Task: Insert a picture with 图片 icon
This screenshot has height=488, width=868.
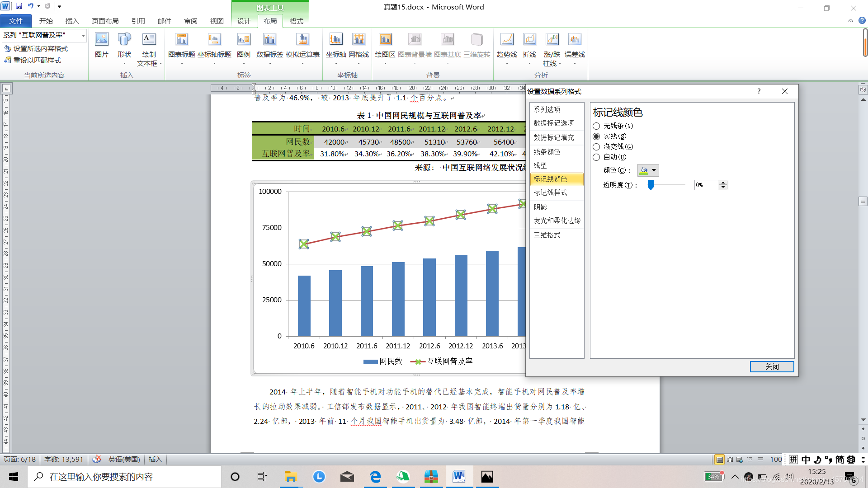Action: pos(101,40)
